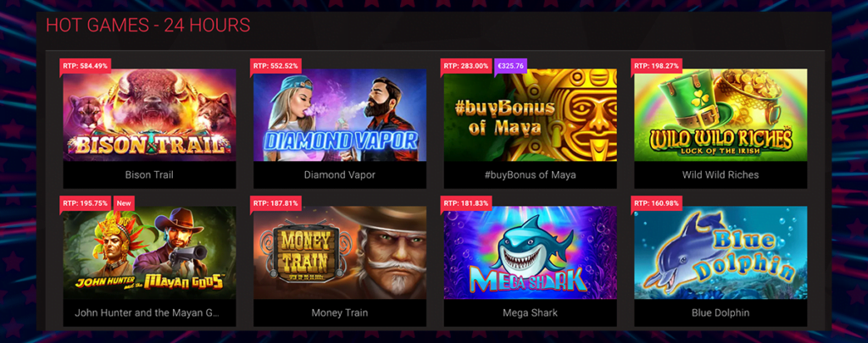Select the Wild Wild Riches title text
Screen dimensions: 868x343
coord(721,174)
